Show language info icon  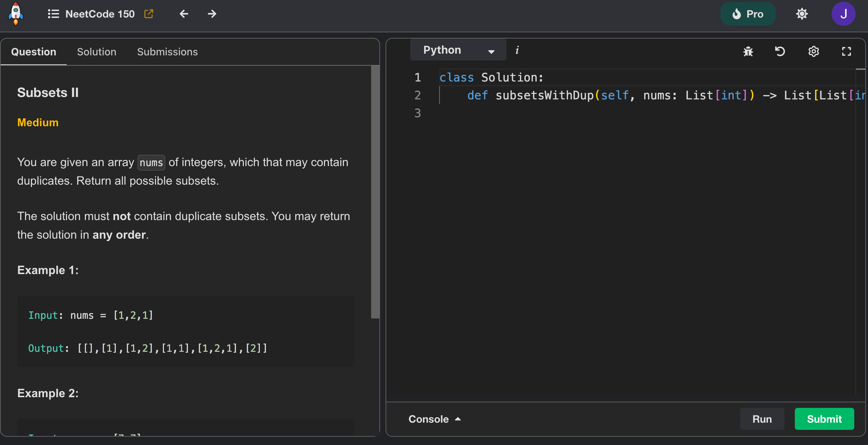pos(517,51)
